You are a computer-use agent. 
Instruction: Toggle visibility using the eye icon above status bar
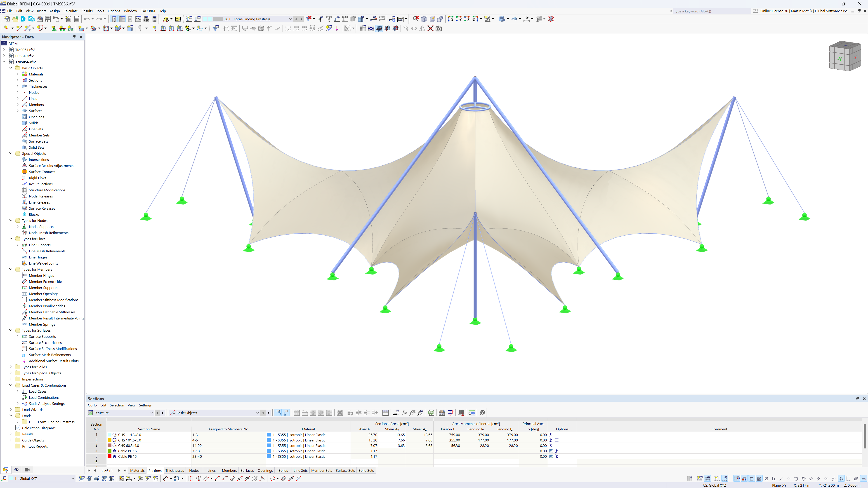click(x=16, y=470)
